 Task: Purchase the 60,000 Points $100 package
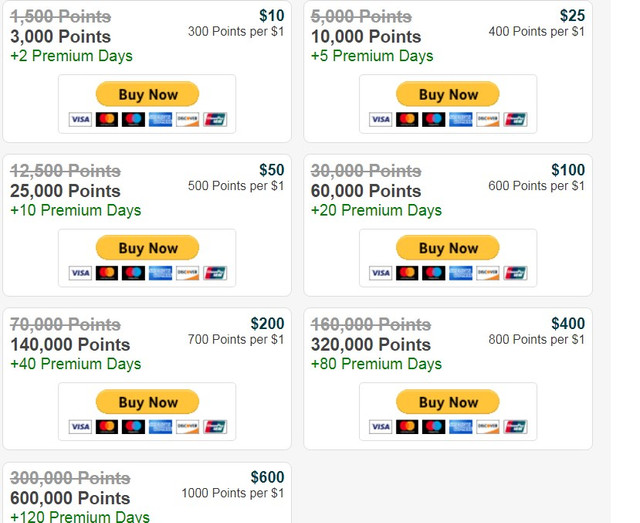pos(448,248)
